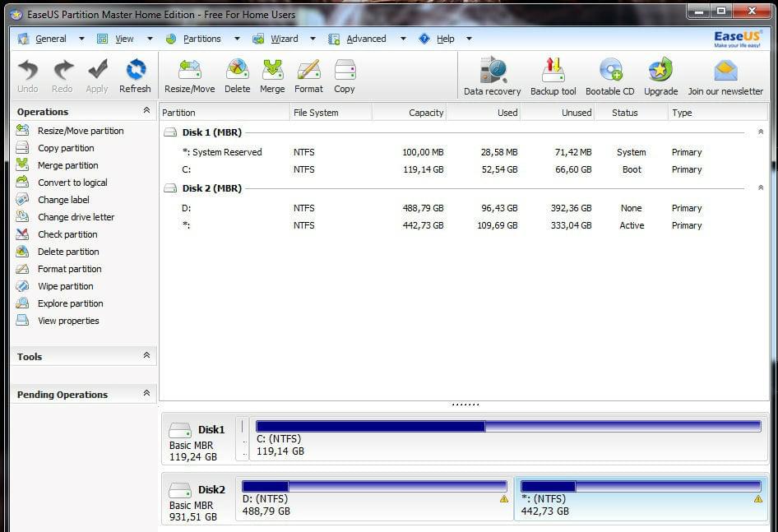The height and width of the screenshot is (532, 778).
Task: Choose Delete partition in Operations
Action: pos(68,252)
